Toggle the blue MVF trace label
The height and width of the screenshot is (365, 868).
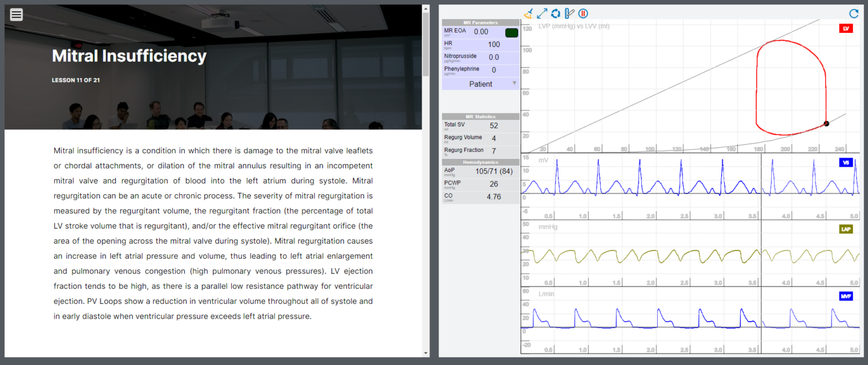(x=845, y=296)
